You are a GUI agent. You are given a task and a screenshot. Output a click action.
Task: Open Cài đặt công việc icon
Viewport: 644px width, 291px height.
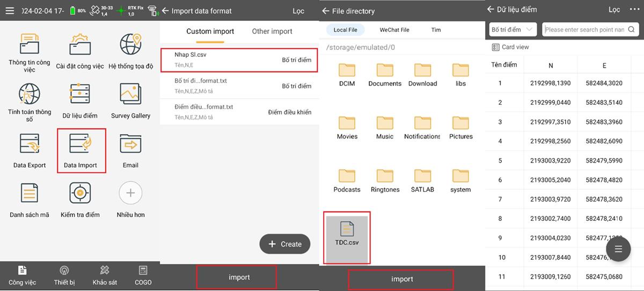pyautogui.click(x=80, y=45)
